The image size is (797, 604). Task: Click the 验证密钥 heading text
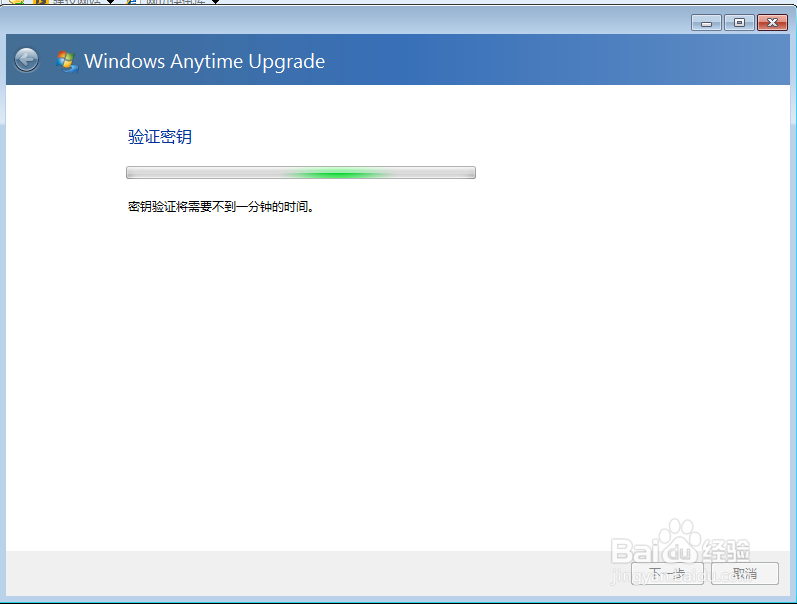[160, 137]
